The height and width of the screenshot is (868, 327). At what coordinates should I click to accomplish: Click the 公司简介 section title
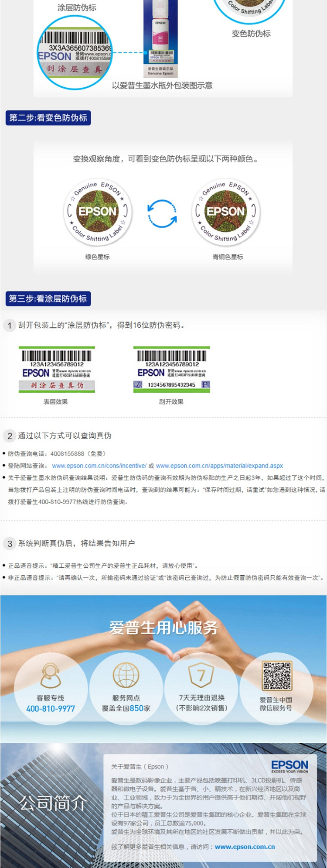[x=53, y=803]
